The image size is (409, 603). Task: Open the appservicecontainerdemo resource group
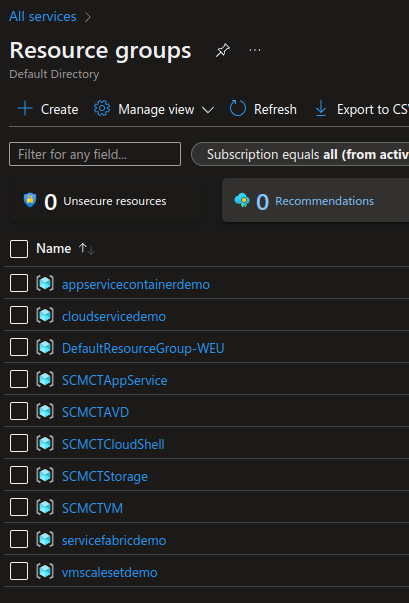tap(136, 285)
